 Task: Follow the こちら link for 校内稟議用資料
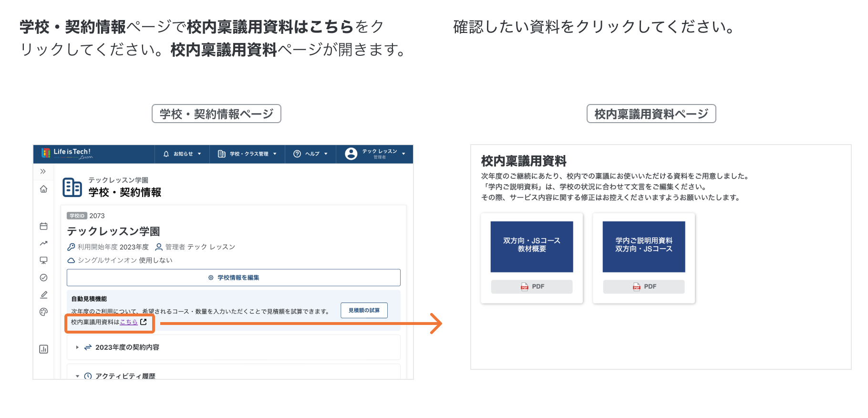(129, 322)
